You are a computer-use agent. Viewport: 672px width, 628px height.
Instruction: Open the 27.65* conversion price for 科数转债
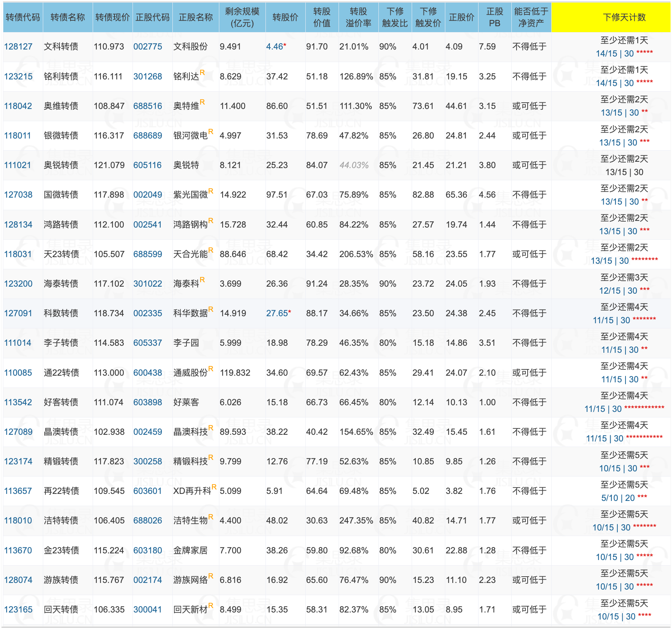[277, 313]
